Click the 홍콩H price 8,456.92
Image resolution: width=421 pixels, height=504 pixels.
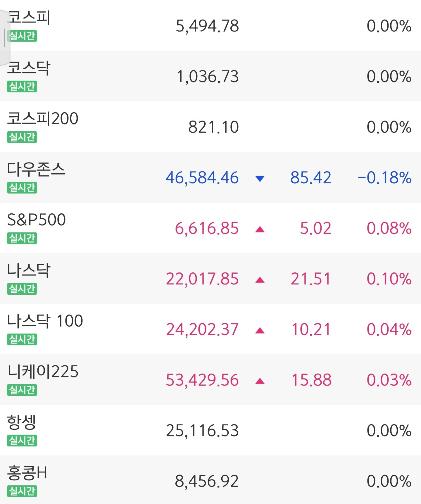coord(207,481)
